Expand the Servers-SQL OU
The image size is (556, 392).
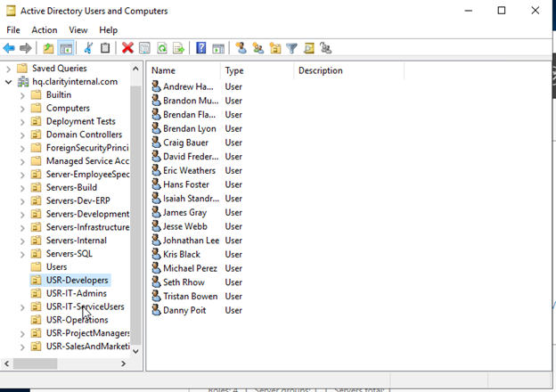click(x=22, y=254)
